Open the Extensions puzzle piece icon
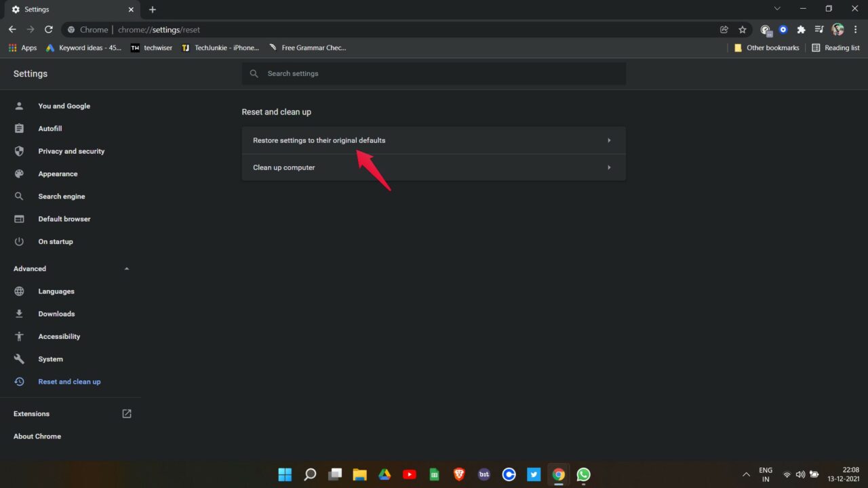Screen dimensions: 868x488 pos(801,30)
